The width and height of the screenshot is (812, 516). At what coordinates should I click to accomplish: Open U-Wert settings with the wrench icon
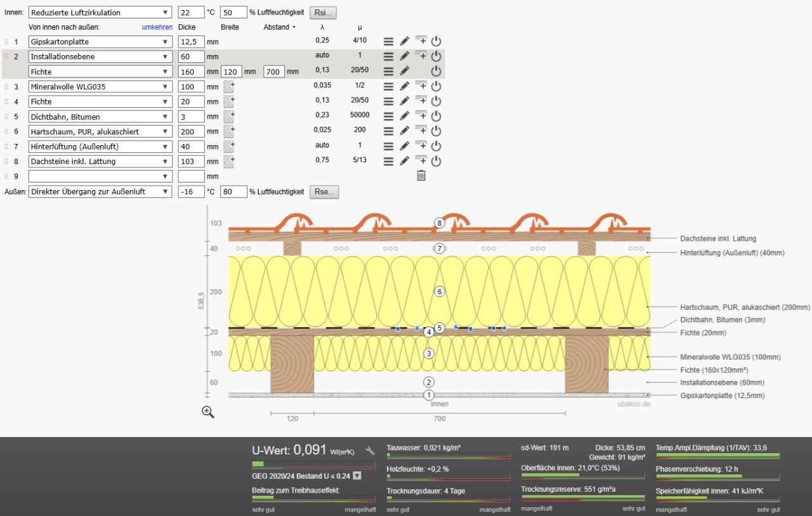tap(370, 451)
